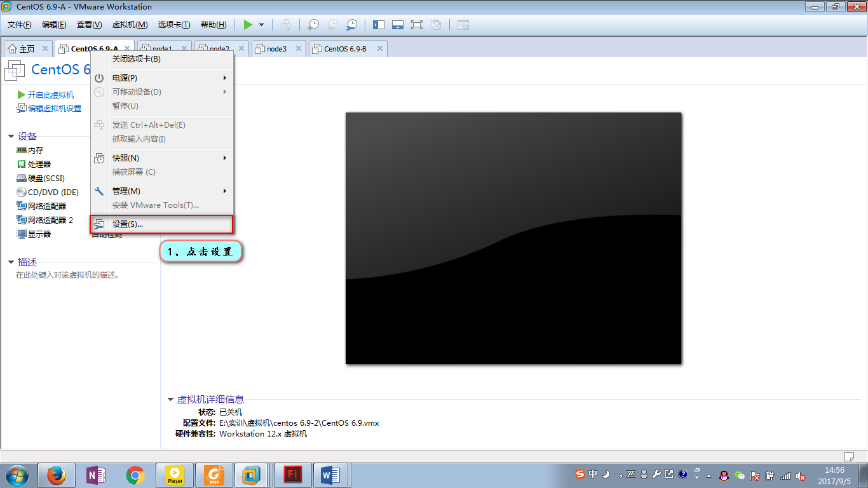Open the power options dropdown arrow in toolbar

click(x=261, y=25)
